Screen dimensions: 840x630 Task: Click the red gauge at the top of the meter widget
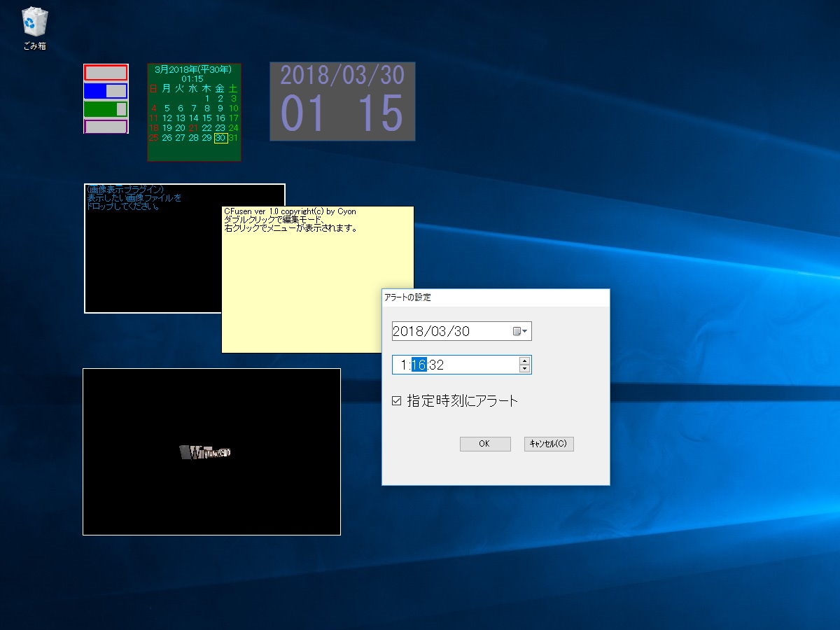(x=105, y=72)
